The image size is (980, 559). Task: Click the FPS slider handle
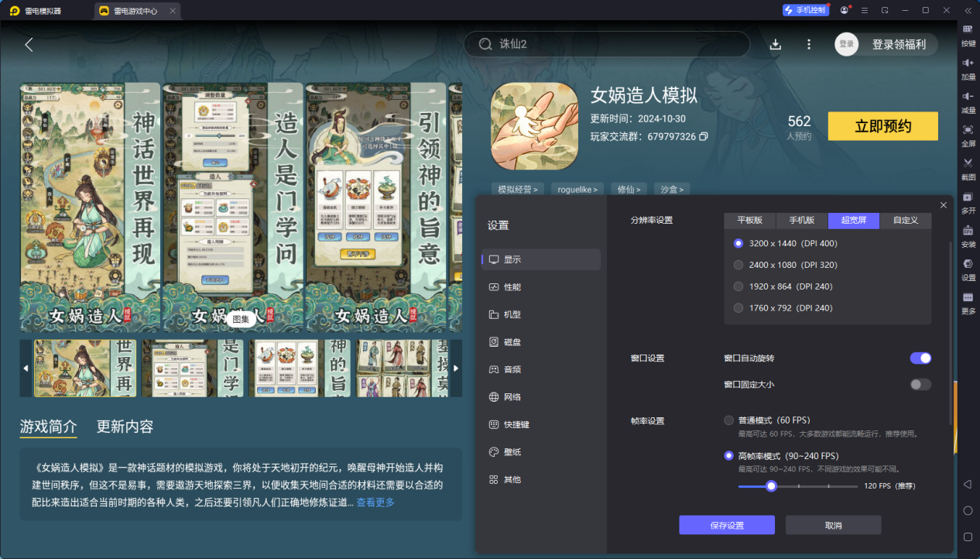(771, 486)
